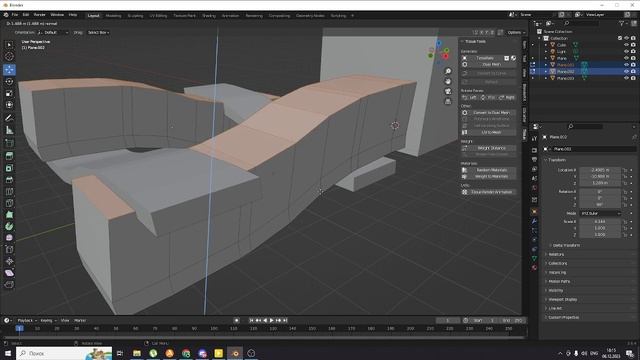Open the Object Data properties tab icon
Screen dimensions: 640x360
pos(534,258)
